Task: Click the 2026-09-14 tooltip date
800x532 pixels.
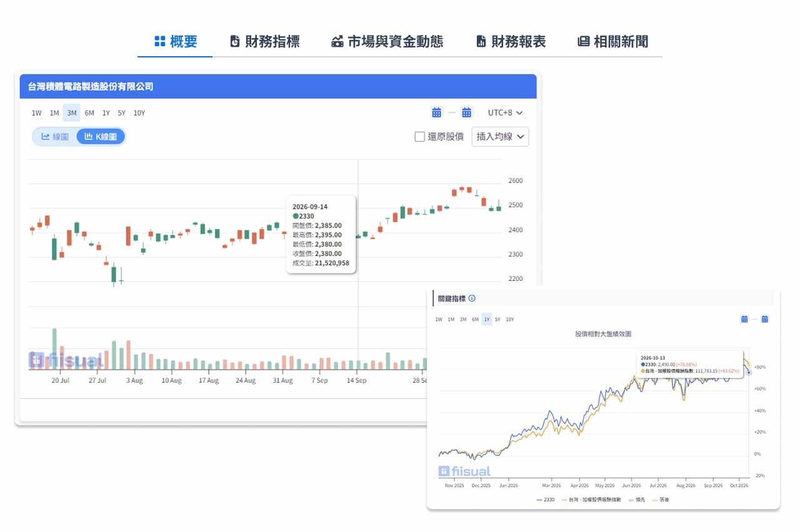Action: [310, 207]
